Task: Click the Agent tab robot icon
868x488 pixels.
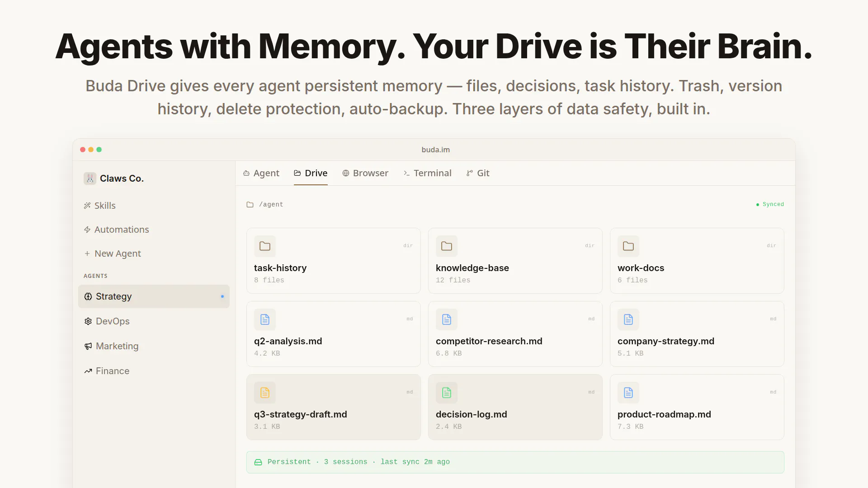Action: click(246, 173)
